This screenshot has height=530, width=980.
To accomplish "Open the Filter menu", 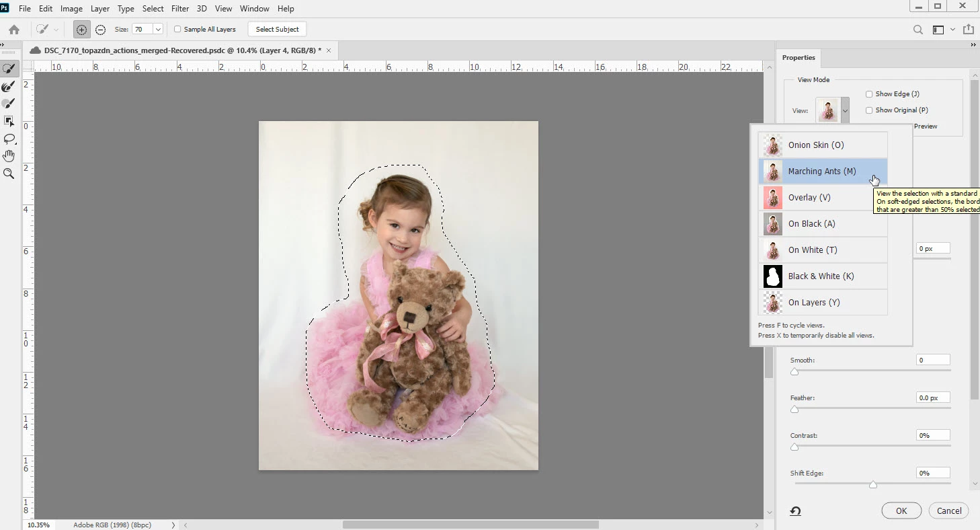I will pos(179,9).
